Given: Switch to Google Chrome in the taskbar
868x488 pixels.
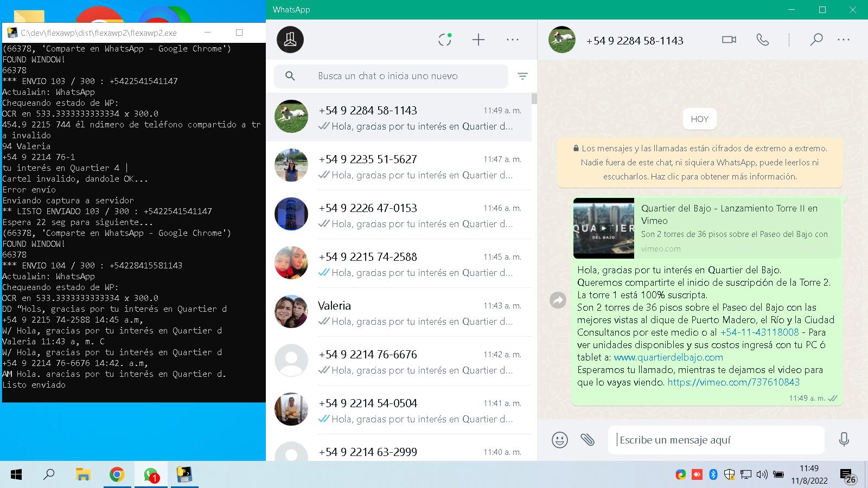Looking at the screenshot, I should coord(117,475).
